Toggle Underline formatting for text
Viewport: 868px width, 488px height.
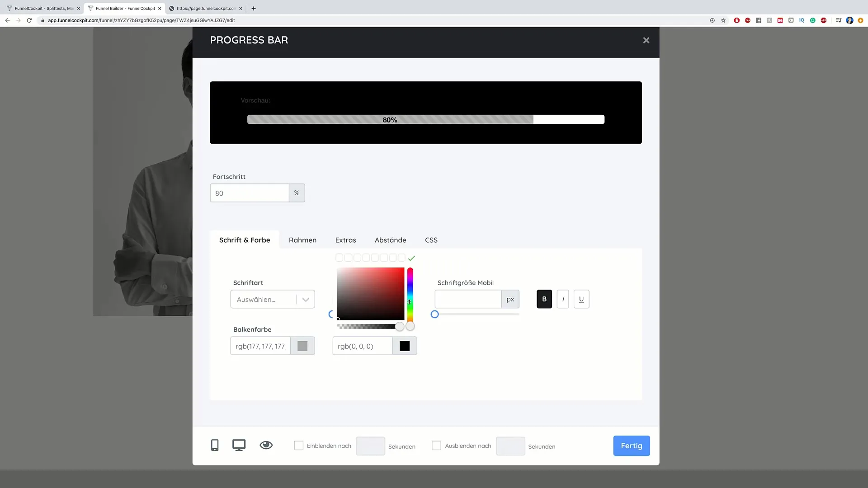click(581, 299)
